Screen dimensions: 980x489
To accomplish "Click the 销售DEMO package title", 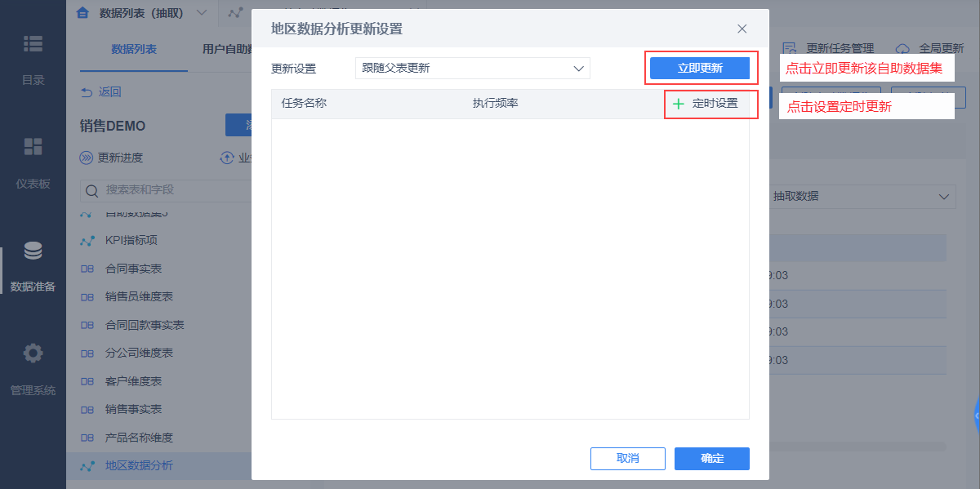I will (113, 126).
